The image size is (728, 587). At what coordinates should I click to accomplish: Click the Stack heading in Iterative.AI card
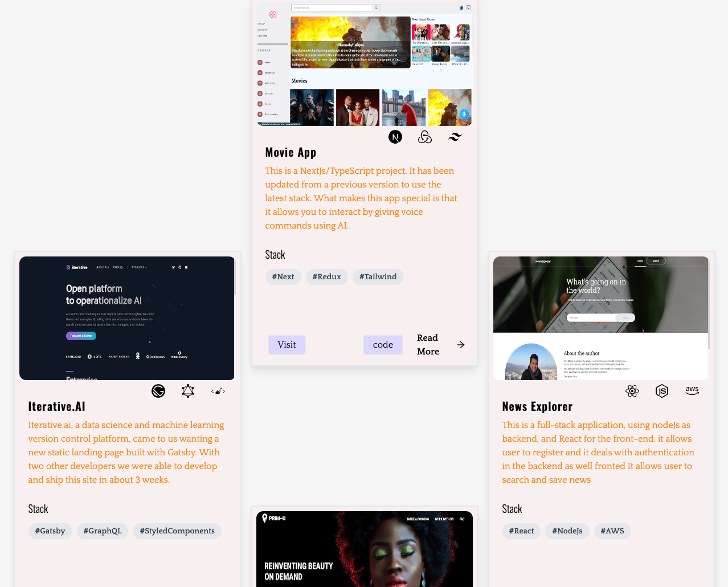point(38,509)
